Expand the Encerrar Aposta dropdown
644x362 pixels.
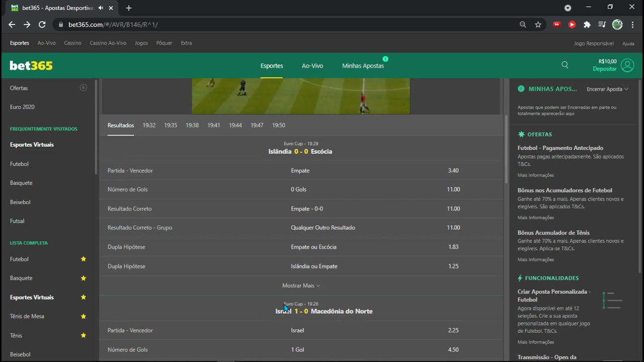click(x=607, y=89)
